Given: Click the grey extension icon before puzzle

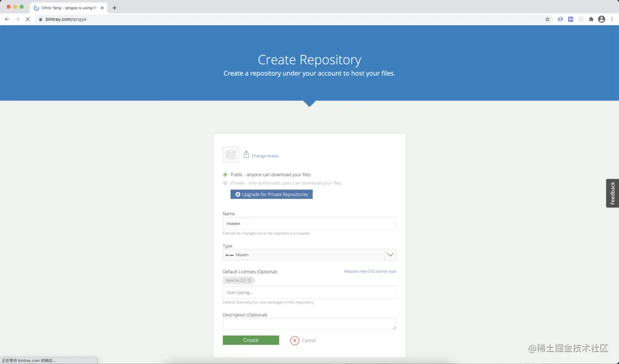Looking at the screenshot, I should [x=581, y=19].
